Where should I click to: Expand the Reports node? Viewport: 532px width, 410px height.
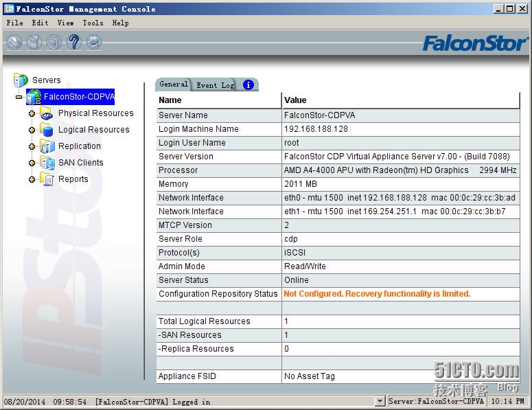pos(32,179)
